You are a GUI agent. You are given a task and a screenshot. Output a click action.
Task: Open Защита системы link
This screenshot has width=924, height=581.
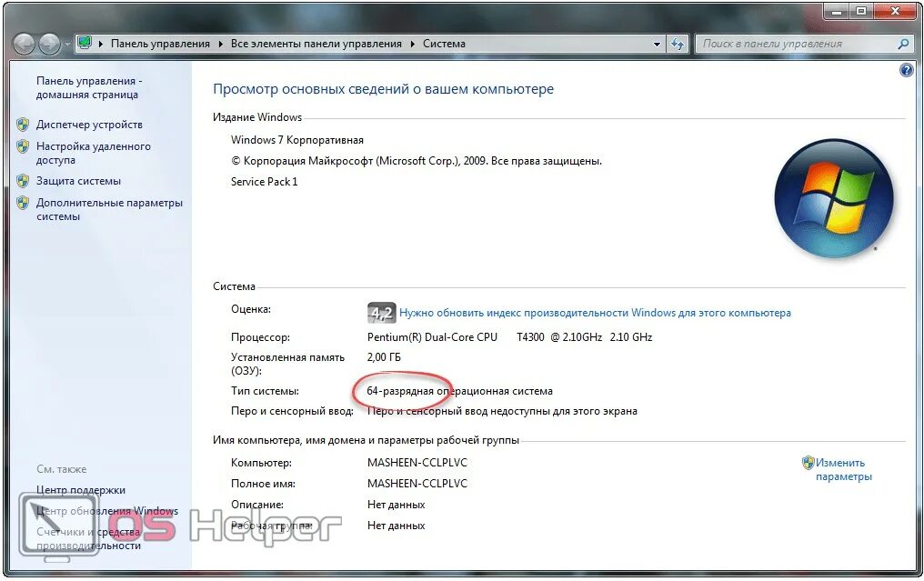point(78,181)
